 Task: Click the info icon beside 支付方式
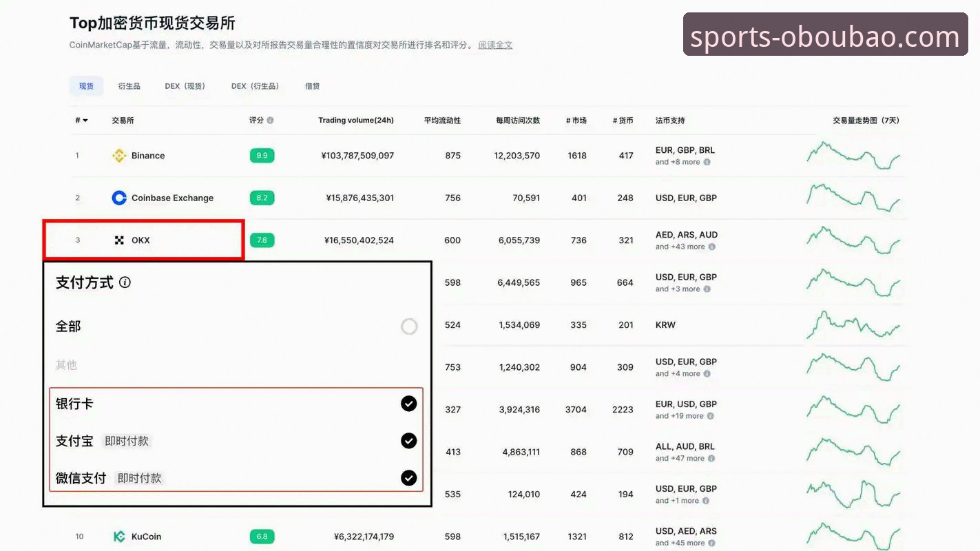(x=125, y=282)
